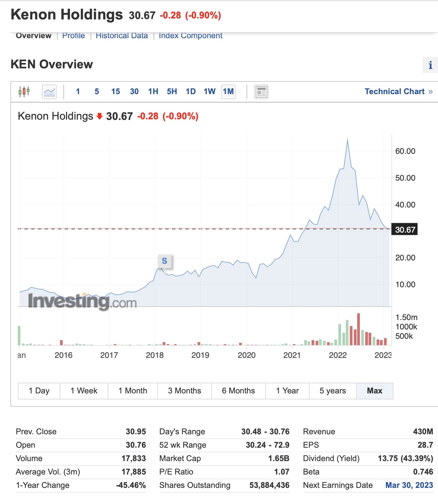Open the Profile tab
The height and width of the screenshot is (504, 438).
(x=73, y=36)
